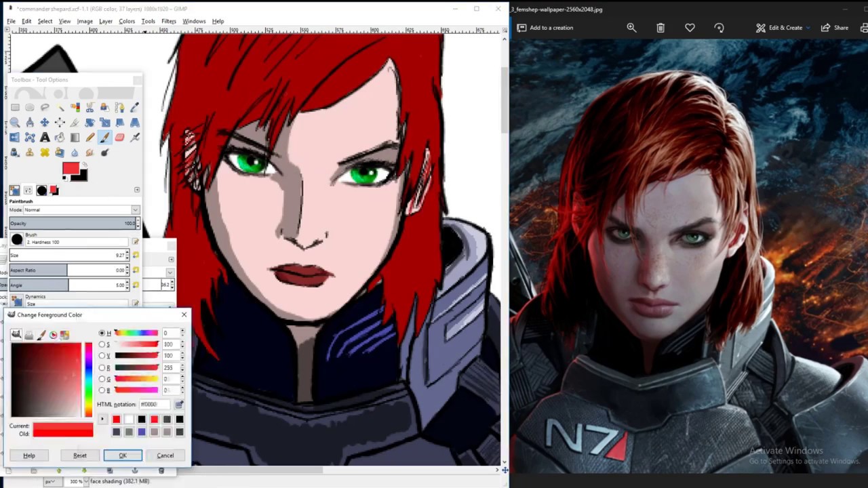The height and width of the screenshot is (488, 868).
Task: Click the Photos rotate icon
Action: tap(719, 28)
